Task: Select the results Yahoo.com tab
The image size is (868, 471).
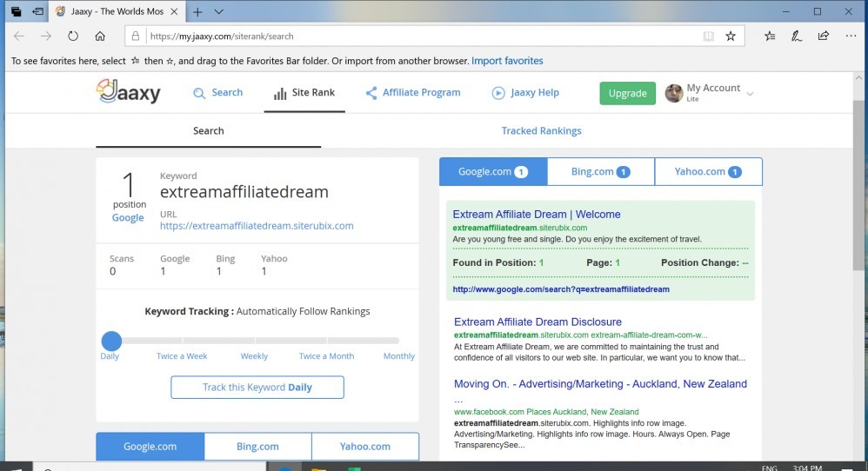Action: (708, 171)
